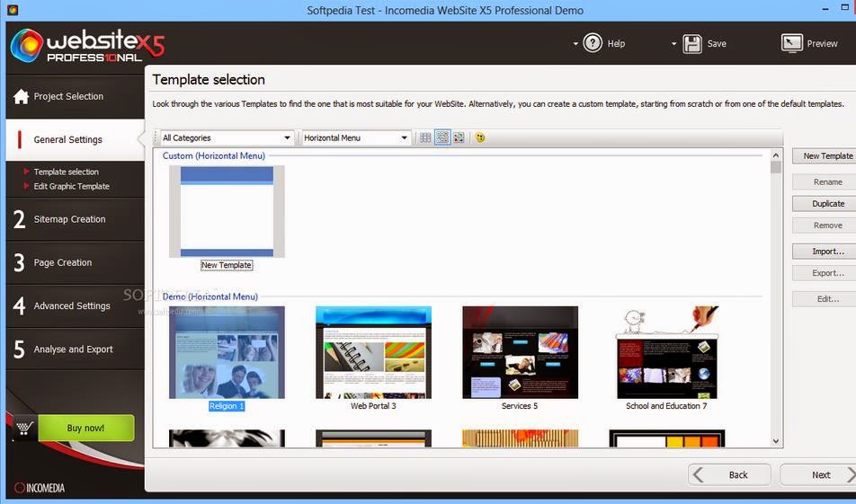856x504 pixels.
Task: Select the highlighted grouped thumbnail view icon
Action: (442, 138)
